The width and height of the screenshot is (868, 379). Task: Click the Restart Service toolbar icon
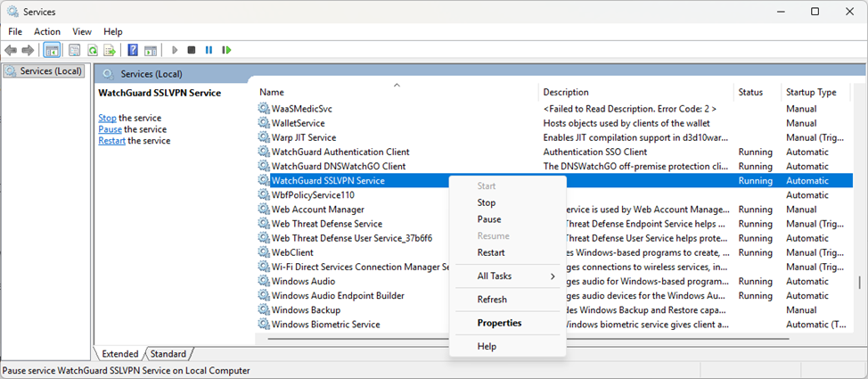point(227,50)
